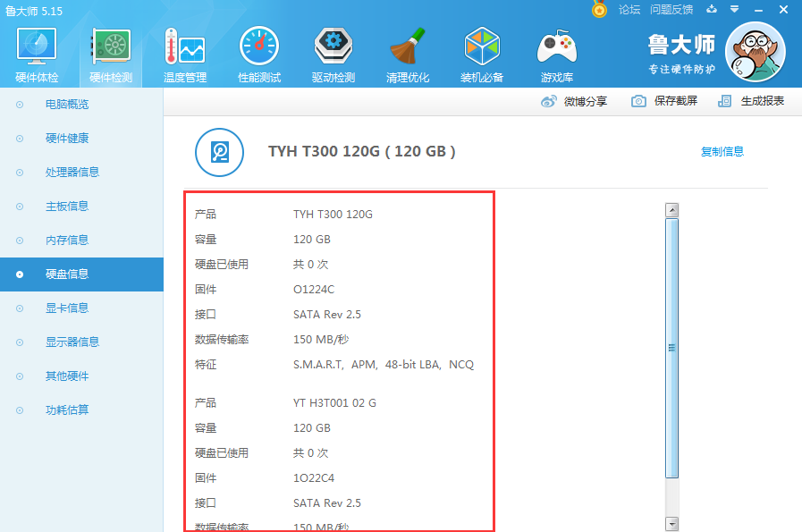Select 内存信息 in the sidebar
The width and height of the screenshot is (802, 532).
pyautogui.click(x=81, y=240)
